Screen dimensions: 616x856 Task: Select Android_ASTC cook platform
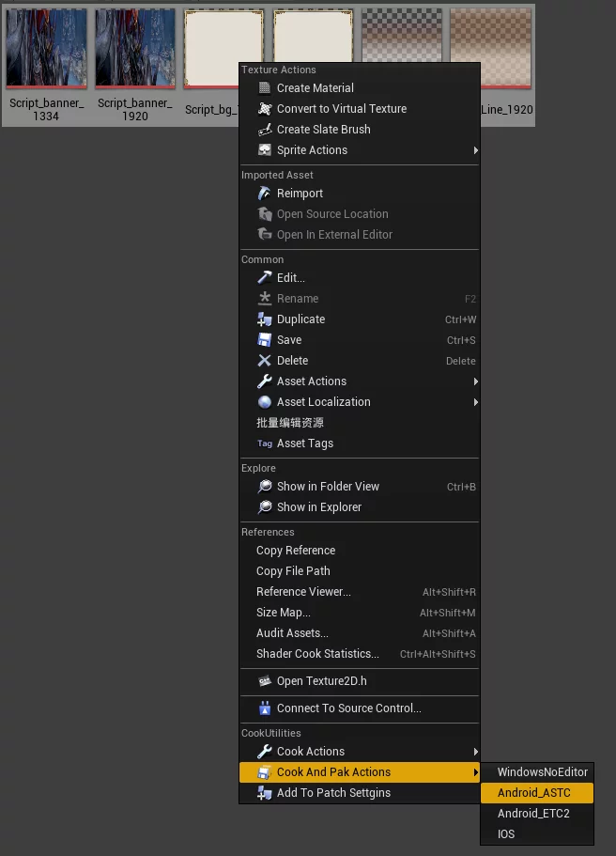click(x=533, y=793)
